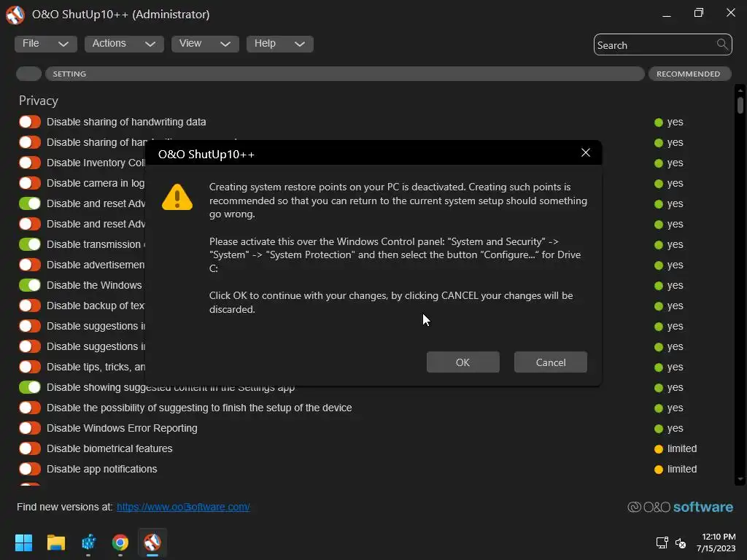Click the scrollbar down arrow
The image size is (747, 560).
coord(740,480)
